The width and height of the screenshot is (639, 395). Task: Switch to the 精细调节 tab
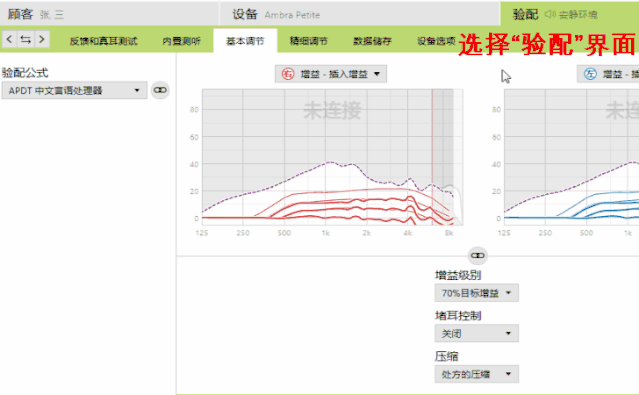coord(308,41)
